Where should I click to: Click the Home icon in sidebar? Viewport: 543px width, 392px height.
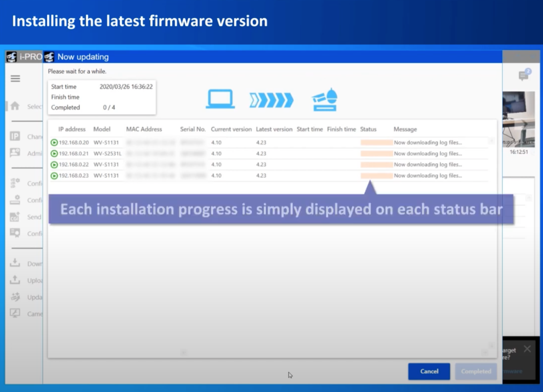tap(15, 106)
